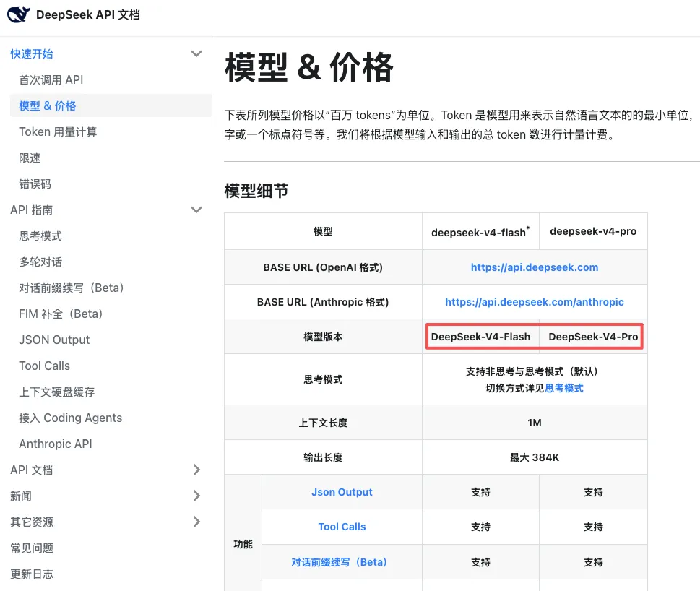The height and width of the screenshot is (591, 700).
Task: Open 多轮对话 page
Action: 40,262
